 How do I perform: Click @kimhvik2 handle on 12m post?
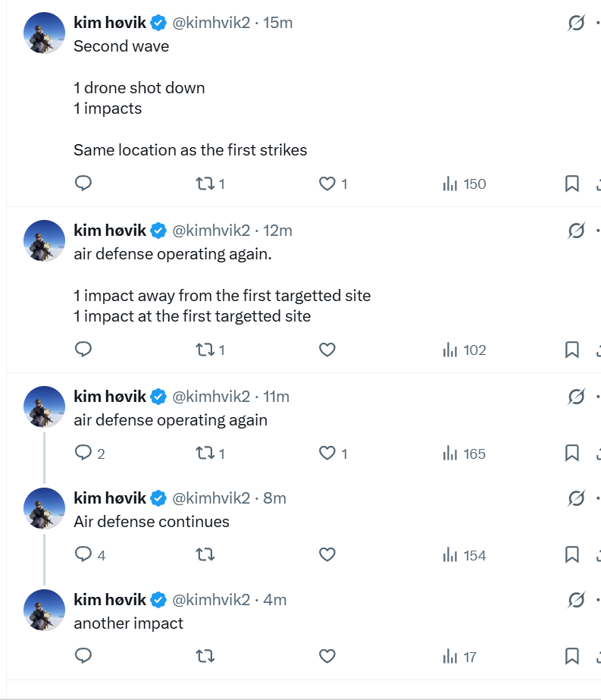tap(211, 231)
